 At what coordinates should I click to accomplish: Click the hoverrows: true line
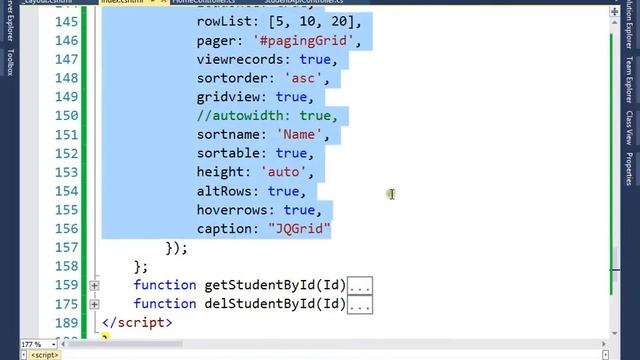click(259, 210)
